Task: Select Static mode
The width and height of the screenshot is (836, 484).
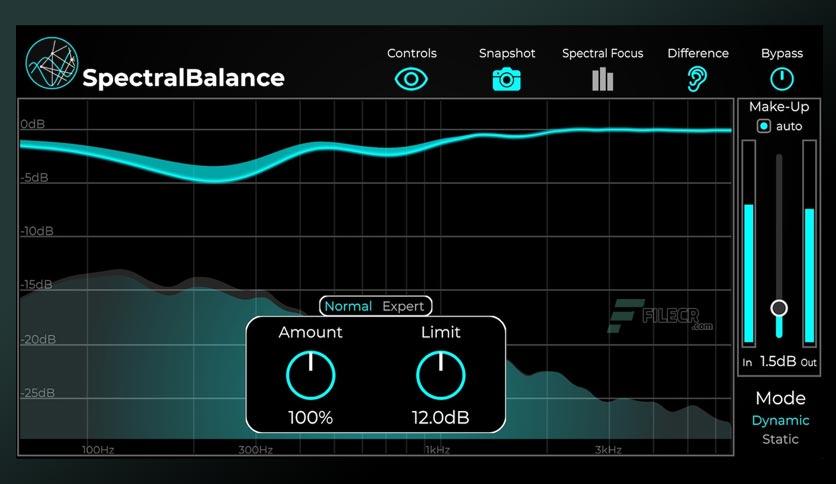Action: click(x=781, y=439)
